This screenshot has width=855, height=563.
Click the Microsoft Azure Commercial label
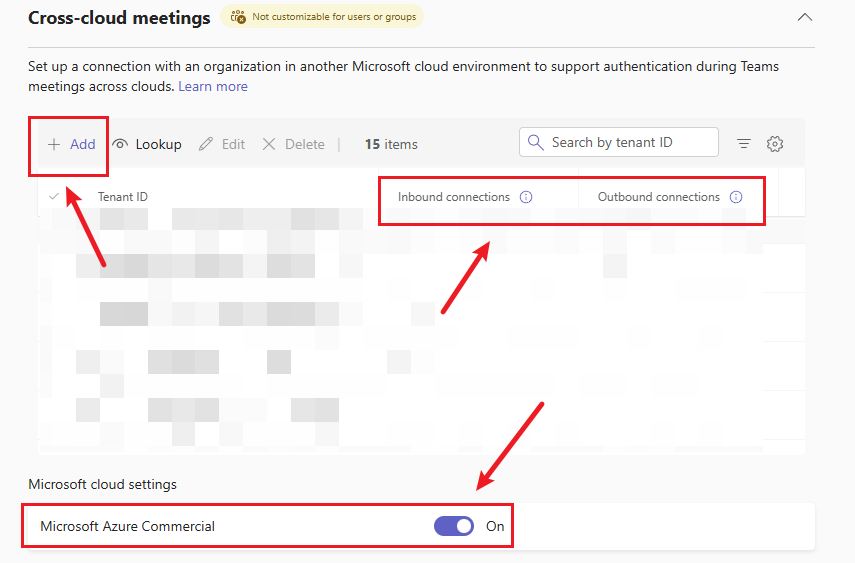128,526
